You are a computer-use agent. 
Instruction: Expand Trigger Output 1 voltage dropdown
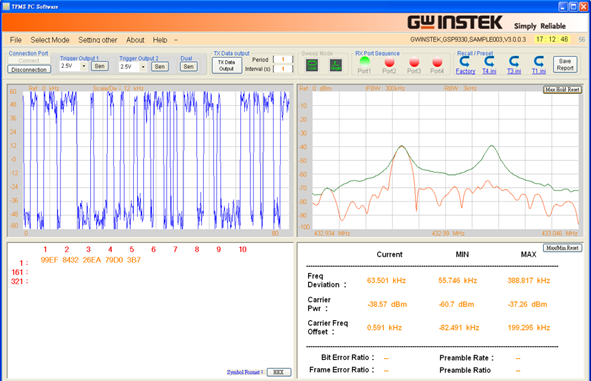point(84,66)
